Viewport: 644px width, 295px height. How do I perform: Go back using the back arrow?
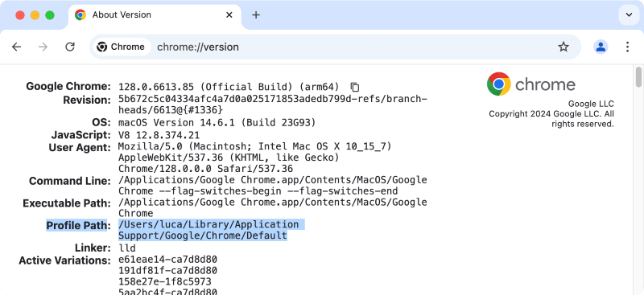click(16, 47)
